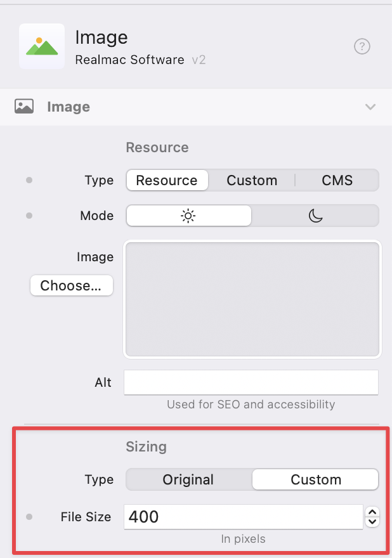Click the empty image preview well
Viewport: 392px width, 558px height.
click(x=252, y=299)
